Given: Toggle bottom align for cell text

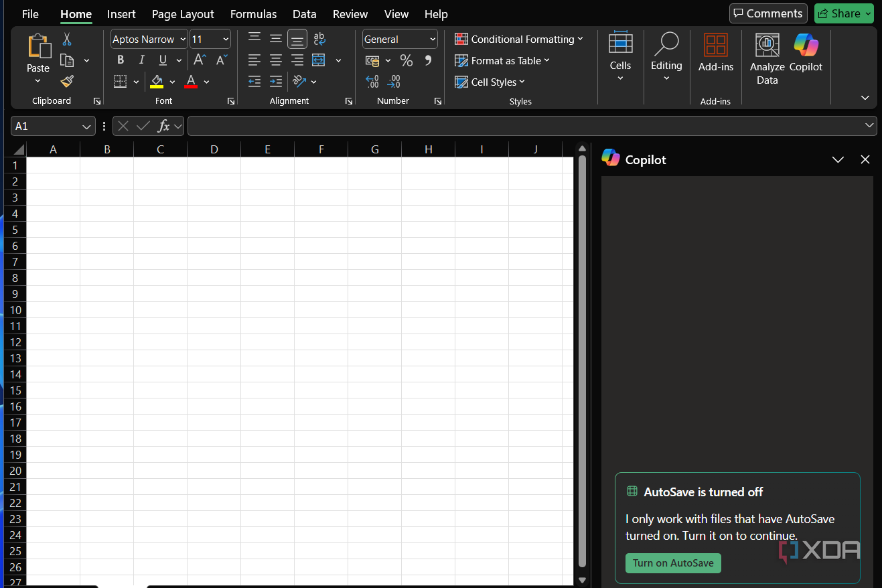Looking at the screenshot, I should [x=297, y=39].
